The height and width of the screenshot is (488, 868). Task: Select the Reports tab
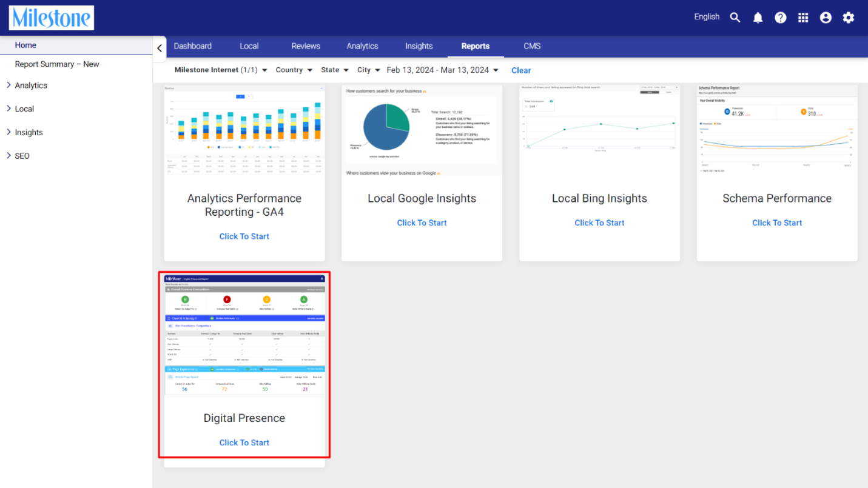[x=476, y=46]
